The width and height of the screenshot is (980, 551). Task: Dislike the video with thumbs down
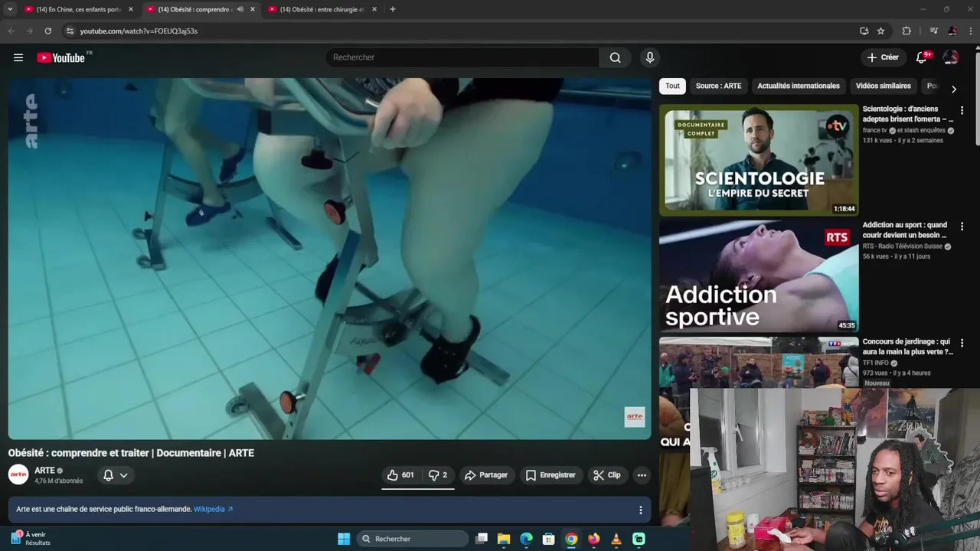click(437, 475)
